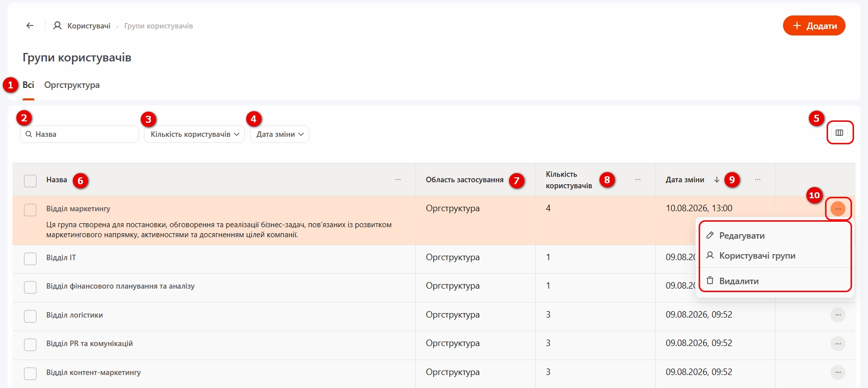Toggle sort arrow next to Дата зміни

coord(717,180)
